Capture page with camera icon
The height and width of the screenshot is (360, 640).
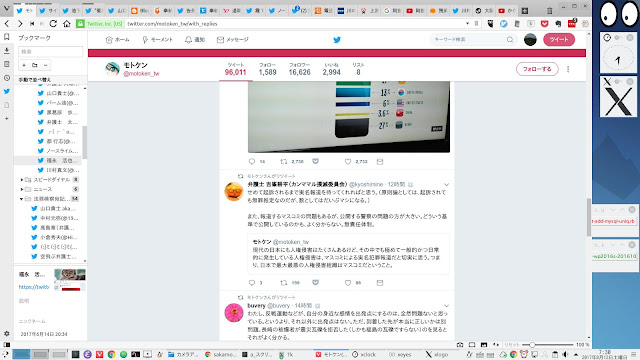coord(460,344)
